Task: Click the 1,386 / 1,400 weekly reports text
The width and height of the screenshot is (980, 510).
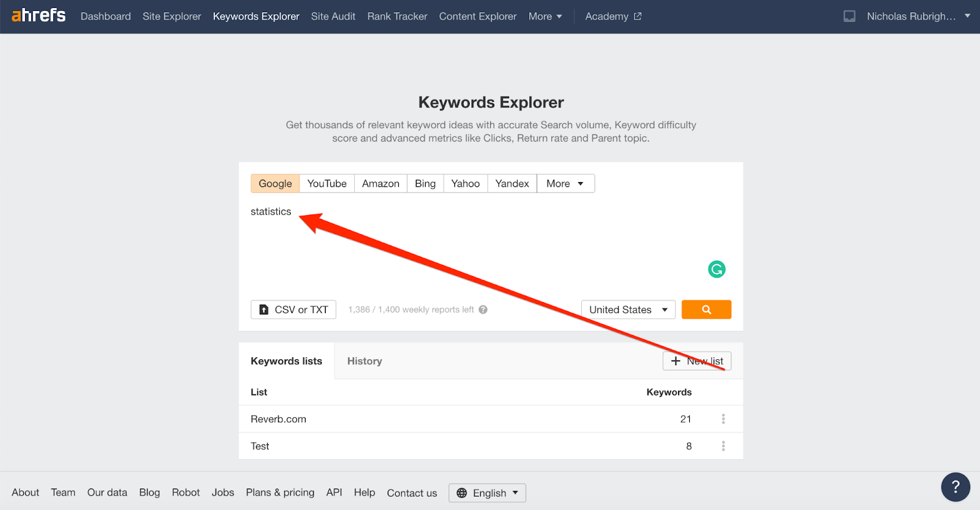Action: pos(411,310)
